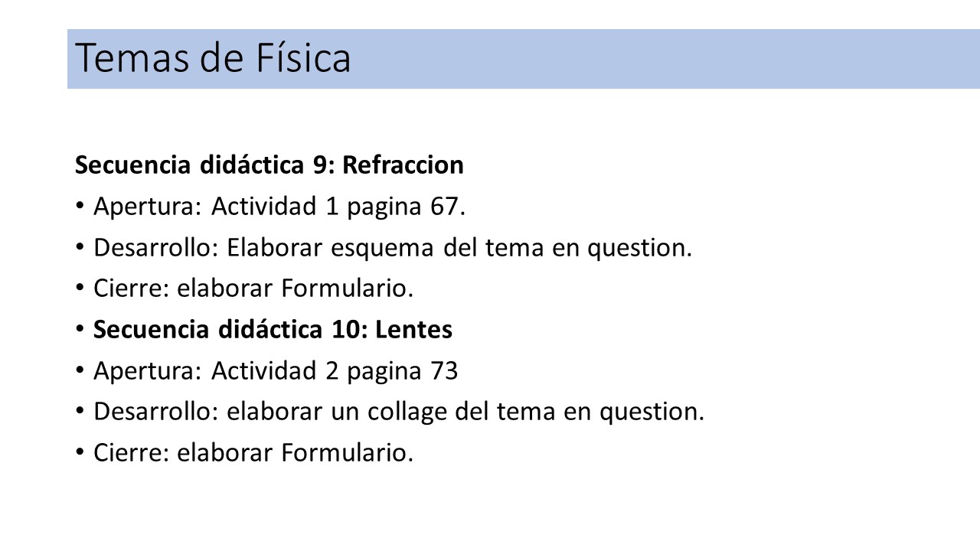
Task: Select the first "Cierre: elaborar Formulario." line
Action: [253, 289]
